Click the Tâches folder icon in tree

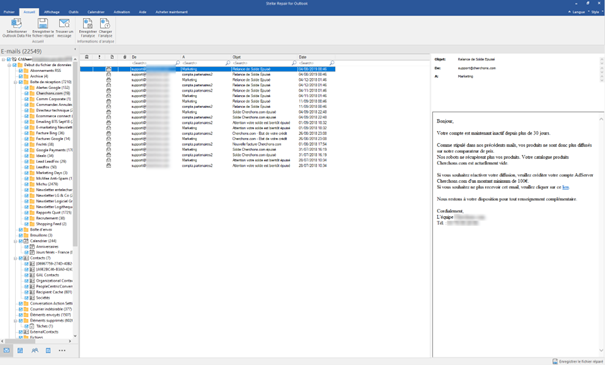(x=32, y=326)
